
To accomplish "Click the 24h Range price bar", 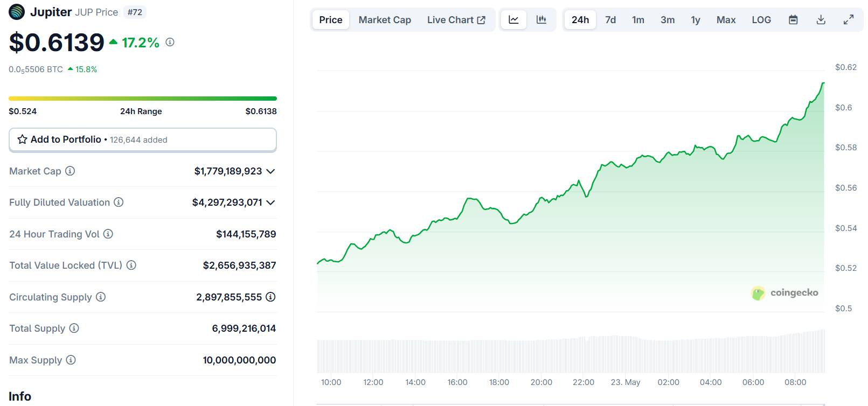I will [x=143, y=99].
